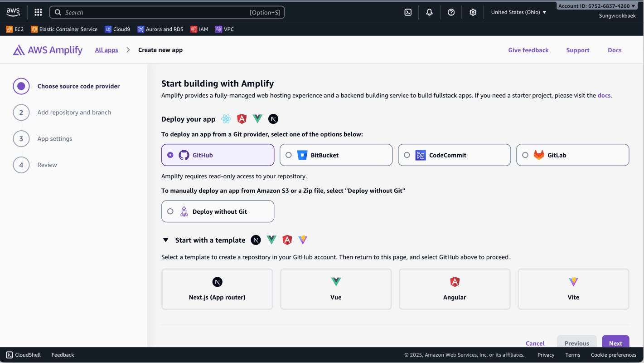644x363 pixels.
Task: Launch CloudShell from the top bar icon
Action: [x=408, y=12]
